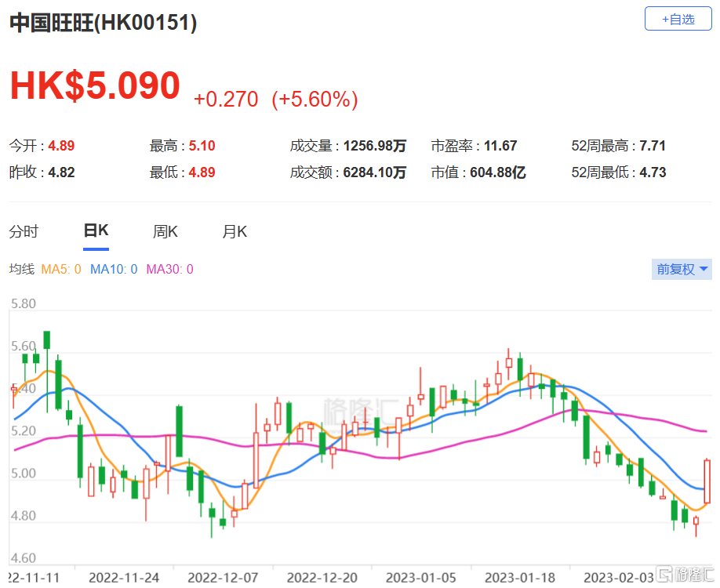Click the 52周最高 value 7.71
Image resolution: width=720 pixels, height=588 pixels.
(x=653, y=146)
